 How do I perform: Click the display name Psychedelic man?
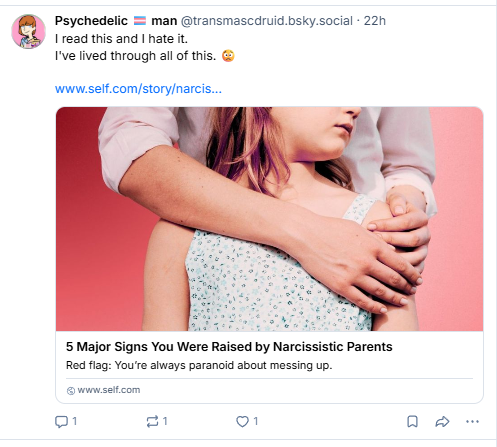116,21
